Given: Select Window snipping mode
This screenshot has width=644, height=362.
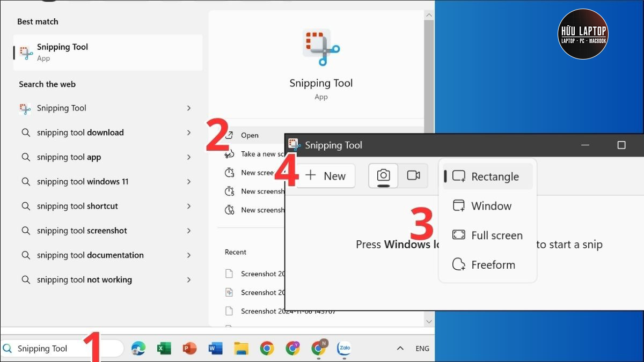Looking at the screenshot, I should pos(487,206).
